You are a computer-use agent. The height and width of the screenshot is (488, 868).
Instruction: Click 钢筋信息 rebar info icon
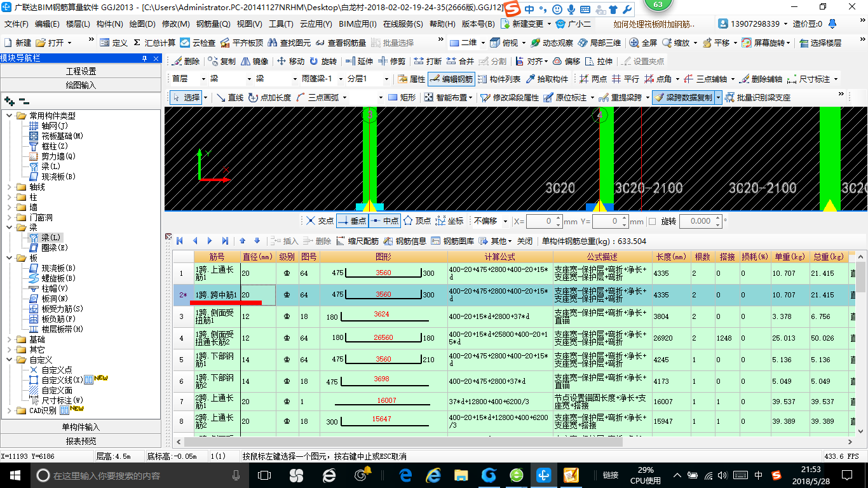tap(405, 241)
